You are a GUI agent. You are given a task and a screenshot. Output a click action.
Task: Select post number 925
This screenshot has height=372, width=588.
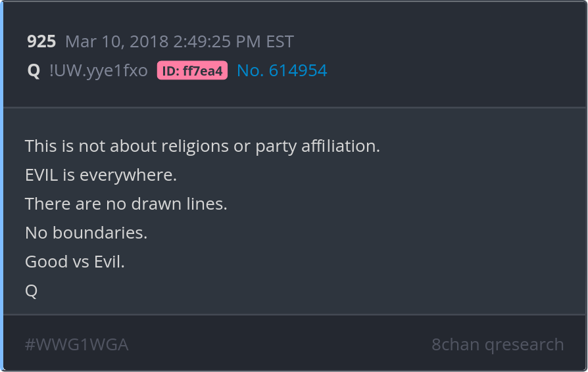point(41,41)
